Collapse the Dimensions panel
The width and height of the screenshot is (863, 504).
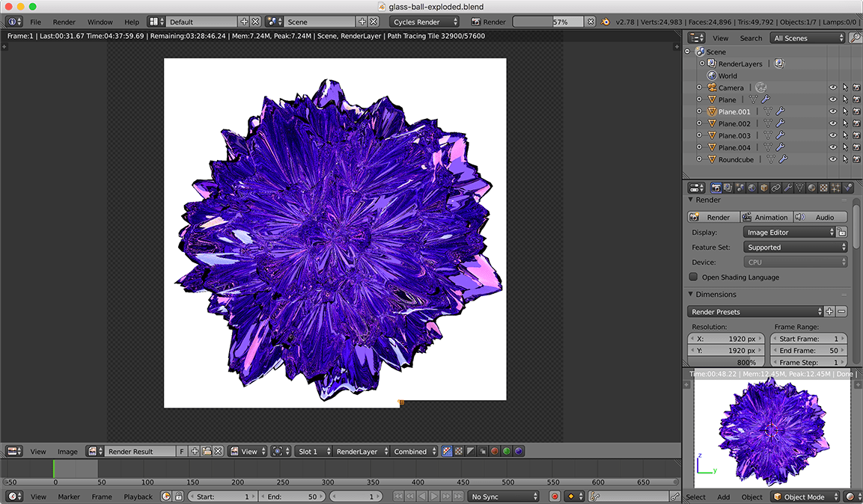pyautogui.click(x=692, y=295)
